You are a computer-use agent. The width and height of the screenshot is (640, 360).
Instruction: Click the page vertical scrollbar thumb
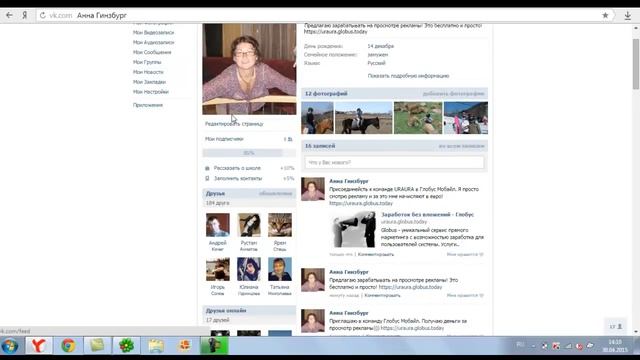tap(636, 64)
